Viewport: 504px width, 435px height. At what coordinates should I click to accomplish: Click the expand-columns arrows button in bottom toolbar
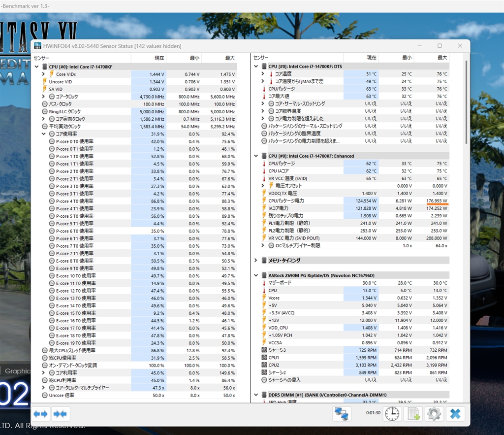[x=40, y=414]
